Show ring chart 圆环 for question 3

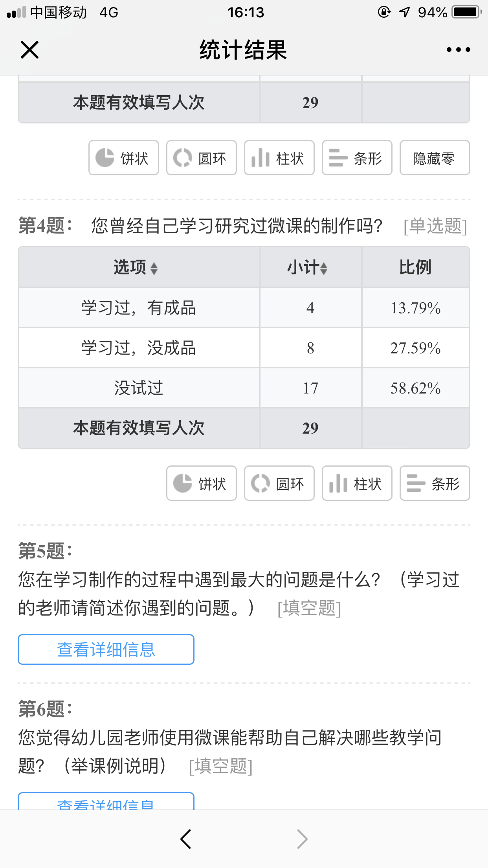click(x=202, y=158)
